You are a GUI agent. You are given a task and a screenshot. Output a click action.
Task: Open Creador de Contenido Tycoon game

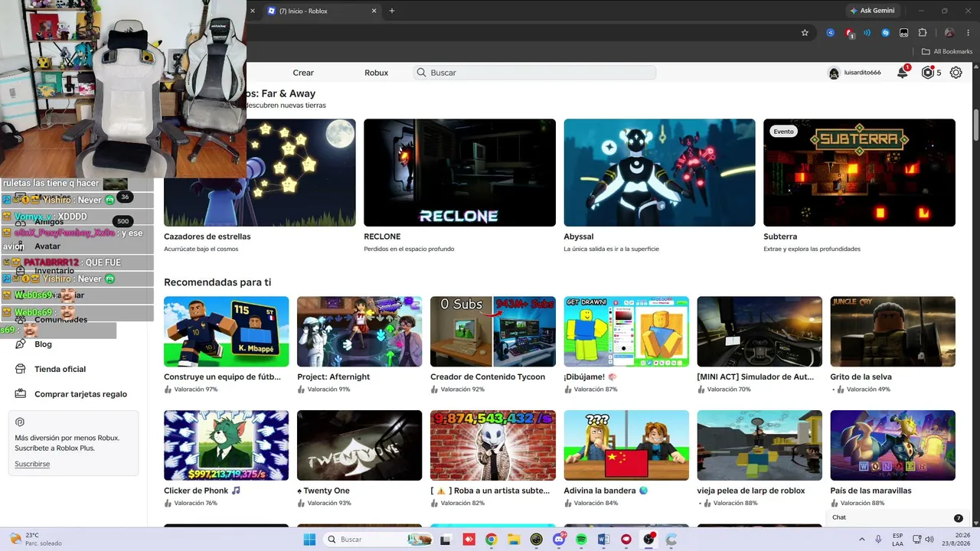click(x=492, y=331)
